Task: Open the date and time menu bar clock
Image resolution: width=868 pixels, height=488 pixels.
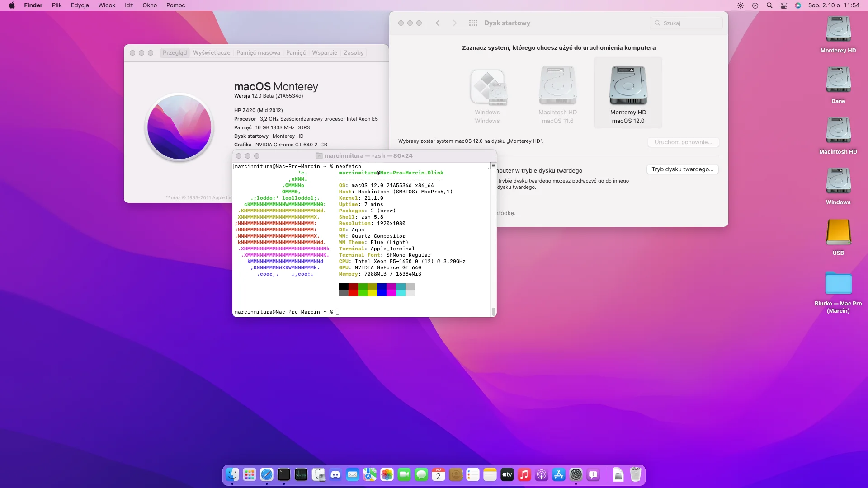Action: pos(834,5)
